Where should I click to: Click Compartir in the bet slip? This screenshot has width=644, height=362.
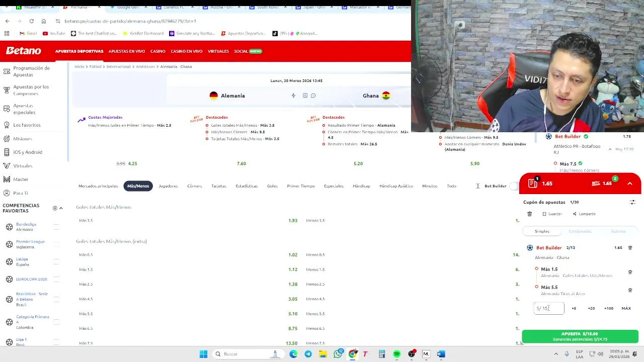coord(584,214)
